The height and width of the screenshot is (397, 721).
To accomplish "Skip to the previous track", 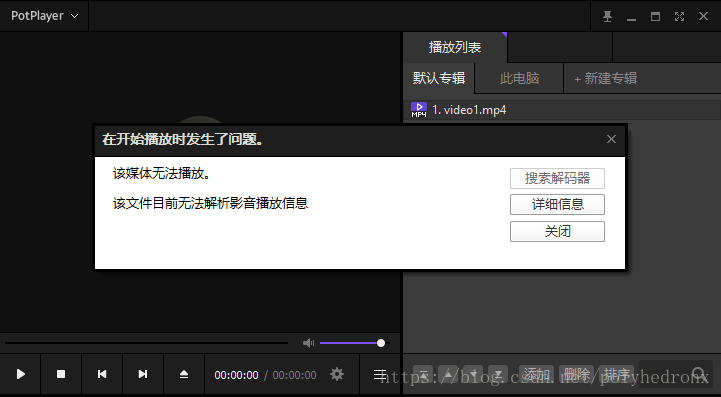I will [x=102, y=374].
